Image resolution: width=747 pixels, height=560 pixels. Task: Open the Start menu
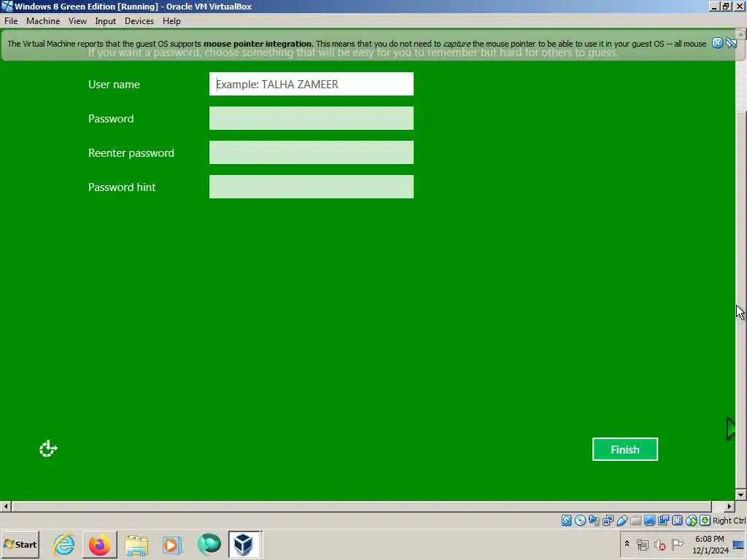point(20,544)
